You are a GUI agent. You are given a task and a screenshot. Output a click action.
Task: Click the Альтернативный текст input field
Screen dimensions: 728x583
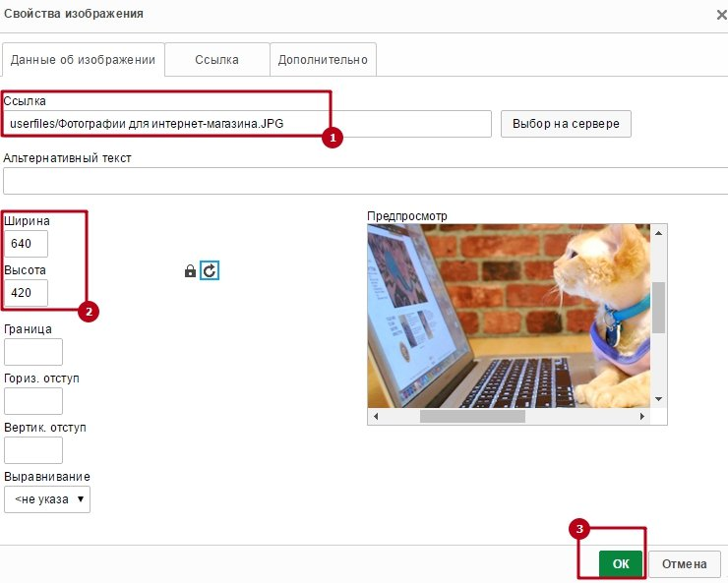coord(365,181)
